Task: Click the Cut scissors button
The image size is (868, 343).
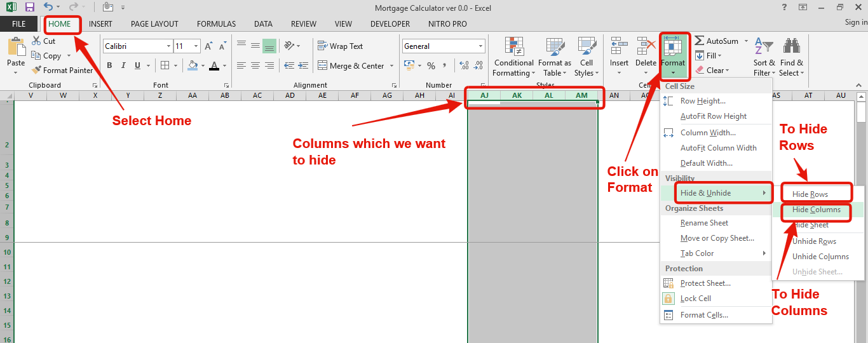Action: coord(44,41)
